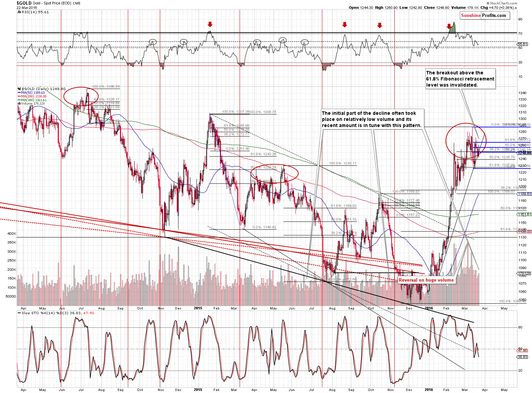Click the MA(200) 1138.00 legend entry
The image size is (532, 393).
coord(34,96)
